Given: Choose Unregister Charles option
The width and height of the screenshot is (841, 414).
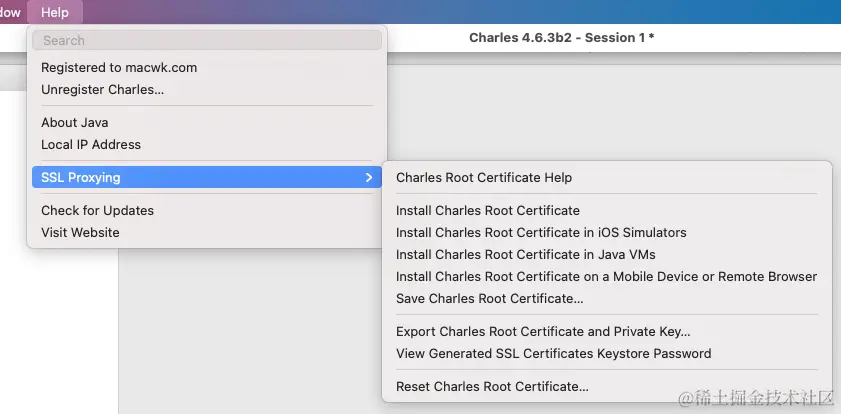Looking at the screenshot, I should (x=102, y=90).
